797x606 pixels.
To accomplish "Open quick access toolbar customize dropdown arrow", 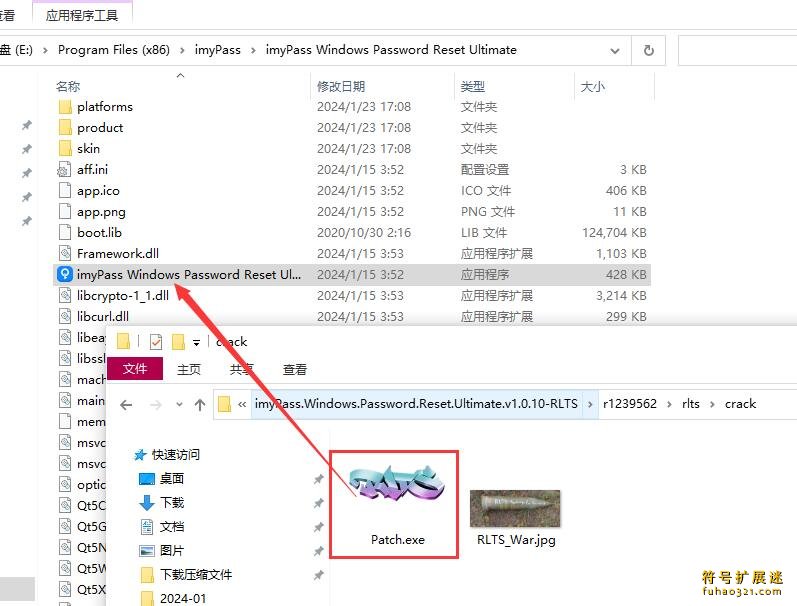I will click(196, 343).
